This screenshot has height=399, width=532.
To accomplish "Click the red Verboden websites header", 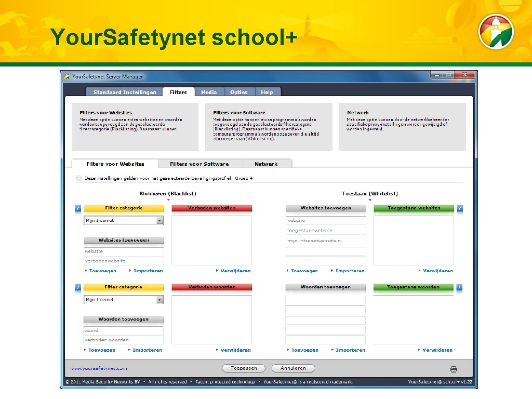I will point(212,208).
